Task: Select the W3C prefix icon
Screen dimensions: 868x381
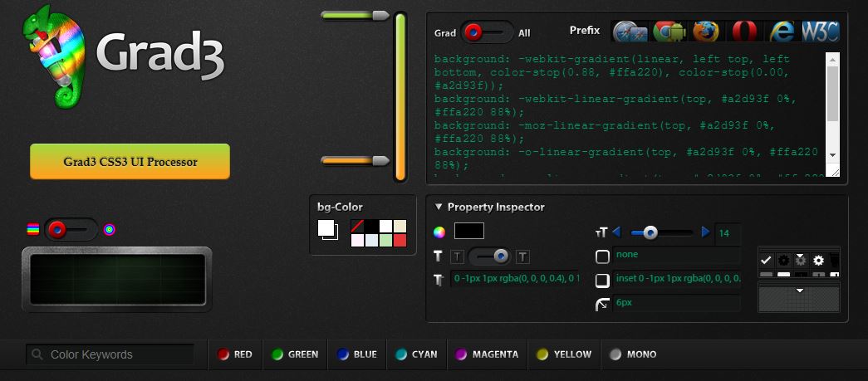Action: pos(820,32)
